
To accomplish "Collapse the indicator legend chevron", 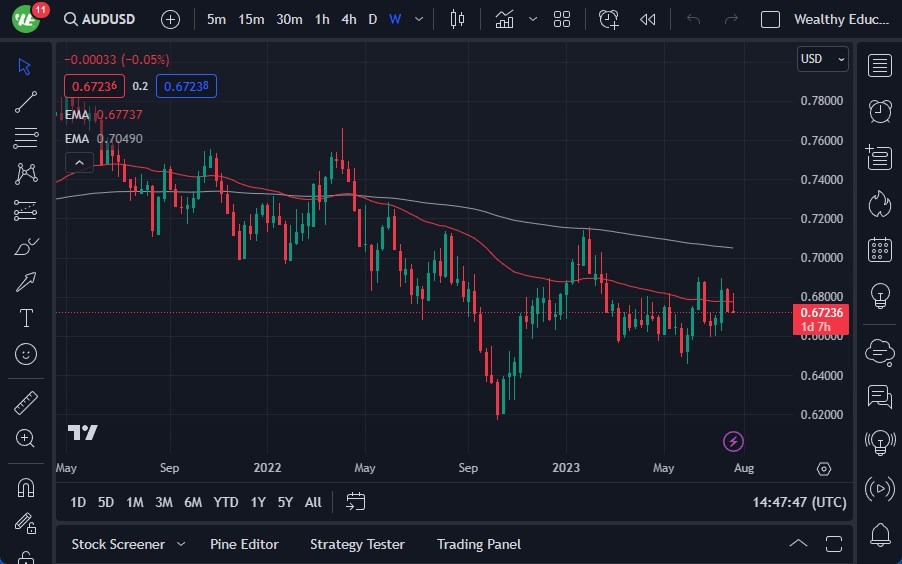I will click(x=79, y=162).
